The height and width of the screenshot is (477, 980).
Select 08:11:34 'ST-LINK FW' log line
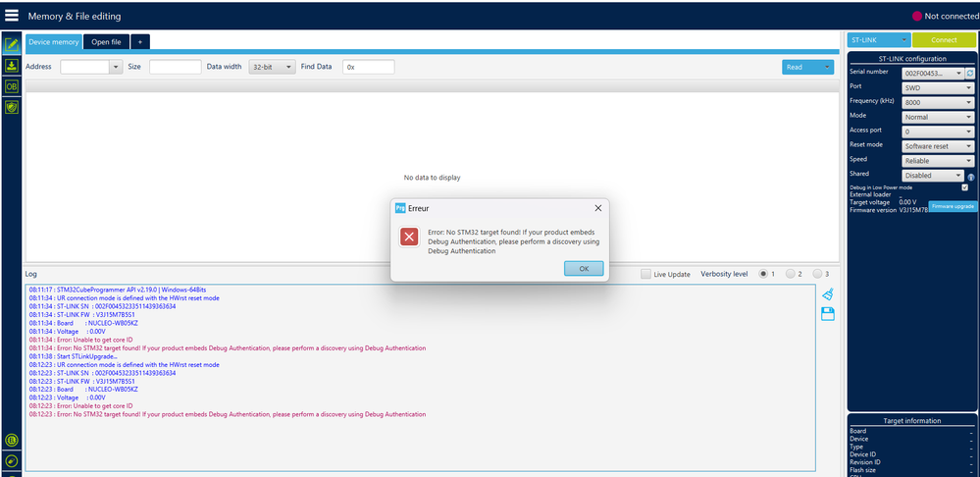click(x=81, y=314)
